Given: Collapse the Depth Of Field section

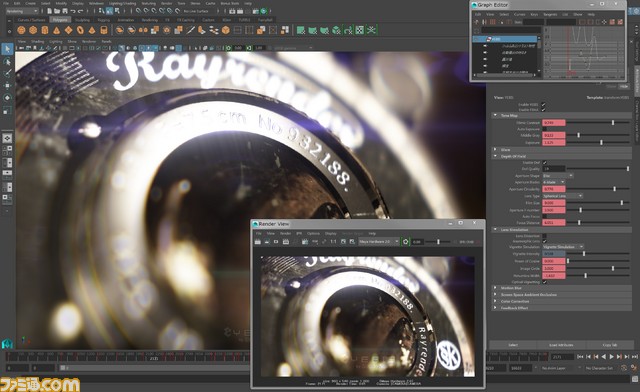Looking at the screenshot, I should click(562, 156).
